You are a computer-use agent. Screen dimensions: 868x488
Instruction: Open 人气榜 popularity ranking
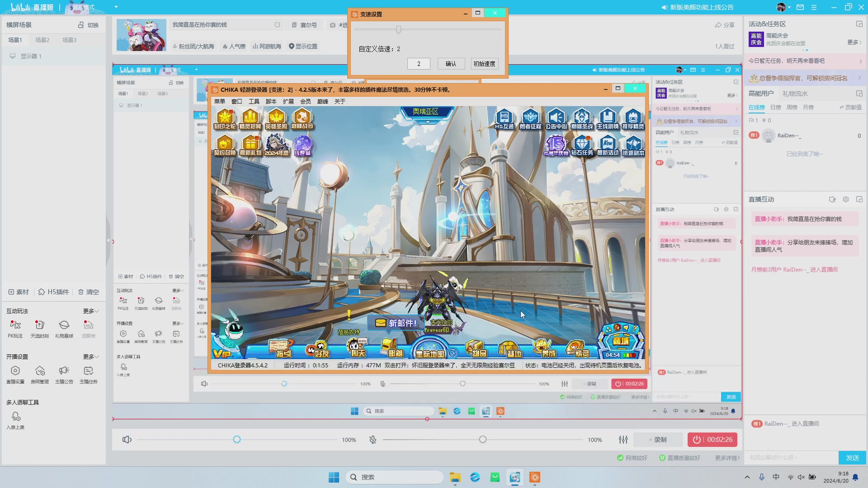(234, 46)
